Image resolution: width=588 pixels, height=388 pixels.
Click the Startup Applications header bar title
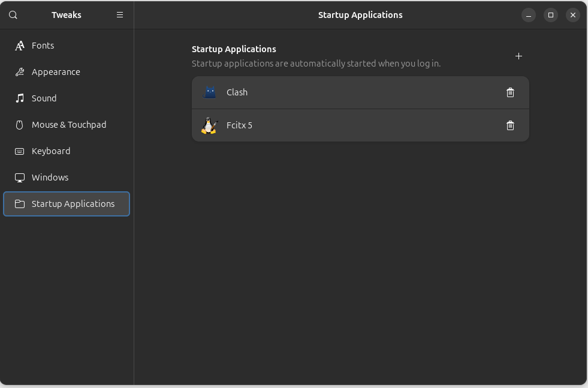pos(360,15)
